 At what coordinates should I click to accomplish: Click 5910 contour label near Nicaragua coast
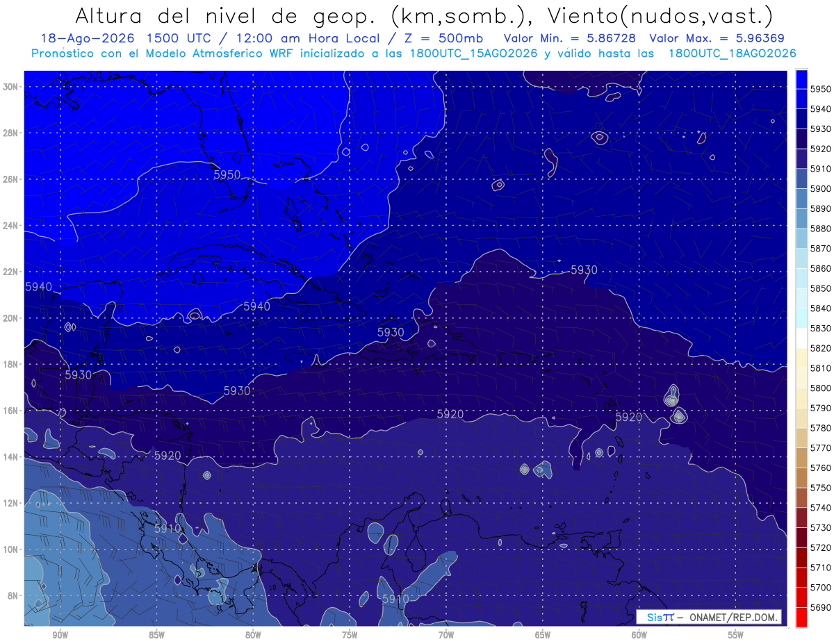tap(167, 529)
